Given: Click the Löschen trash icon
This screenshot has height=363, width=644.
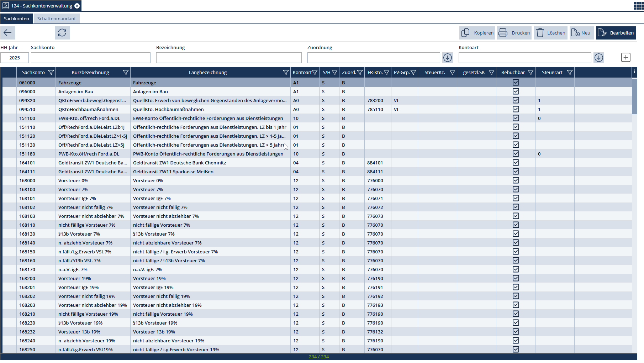Looking at the screenshot, I should (x=540, y=33).
